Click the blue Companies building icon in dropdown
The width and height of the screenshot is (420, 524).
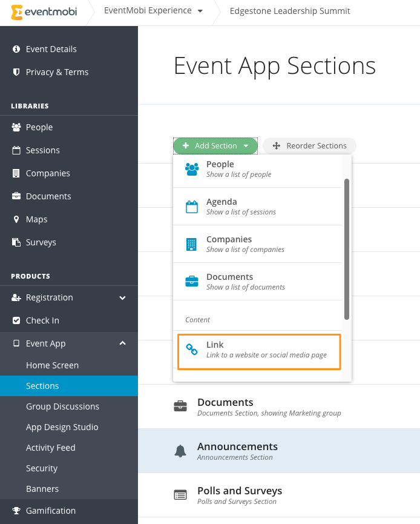pos(191,244)
